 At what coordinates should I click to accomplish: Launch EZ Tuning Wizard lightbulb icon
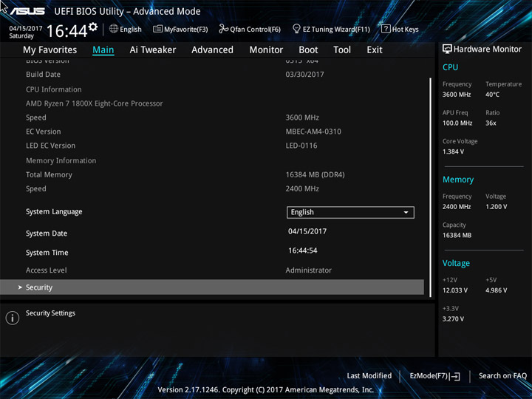[296, 29]
